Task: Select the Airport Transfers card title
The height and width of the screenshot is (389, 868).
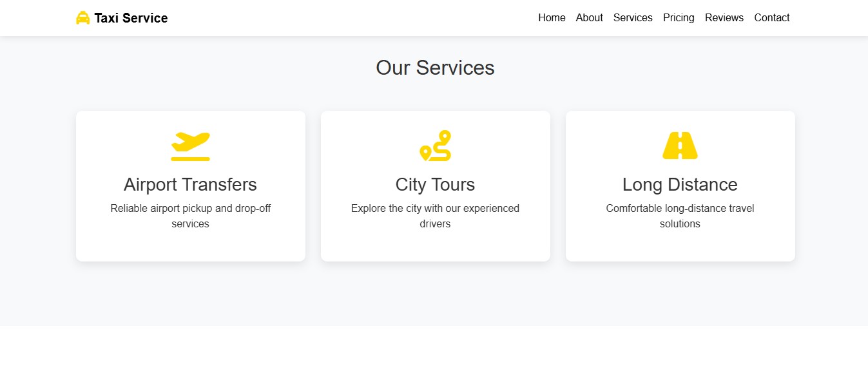Action: [x=190, y=185]
